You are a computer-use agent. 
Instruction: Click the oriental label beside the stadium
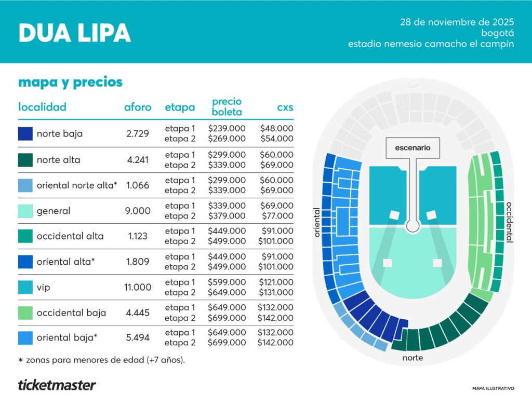(x=317, y=222)
